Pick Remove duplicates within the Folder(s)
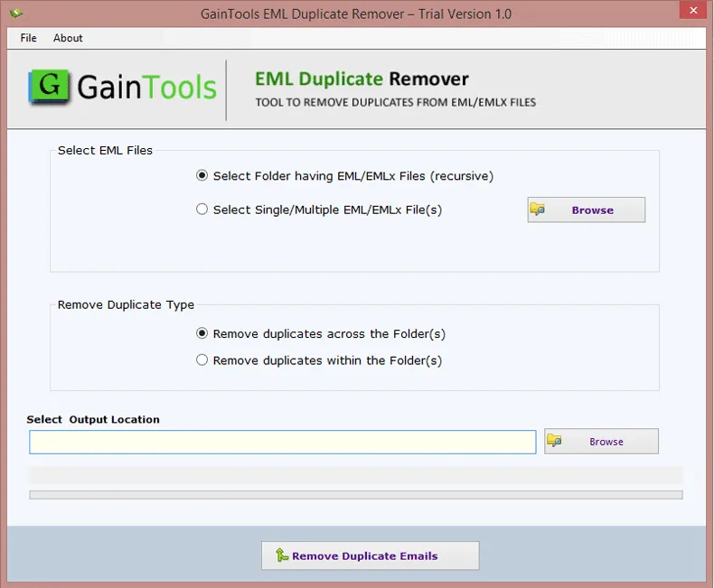 pyautogui.click(x=202, y=360)
